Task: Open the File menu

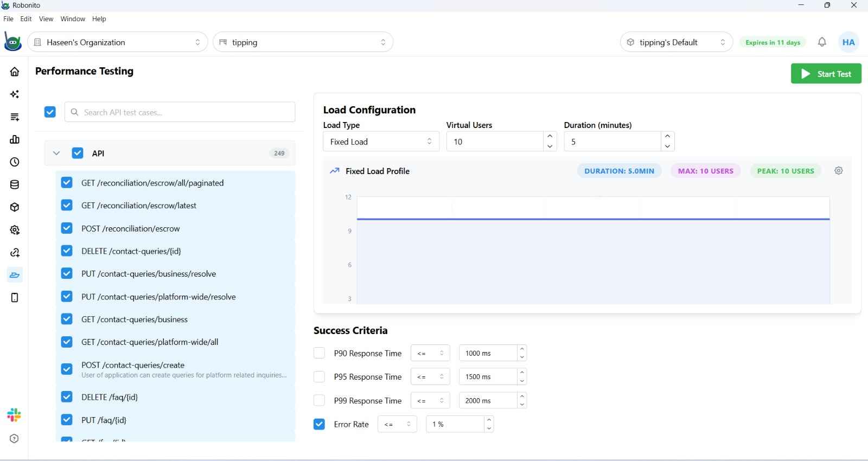Action: 8,18
